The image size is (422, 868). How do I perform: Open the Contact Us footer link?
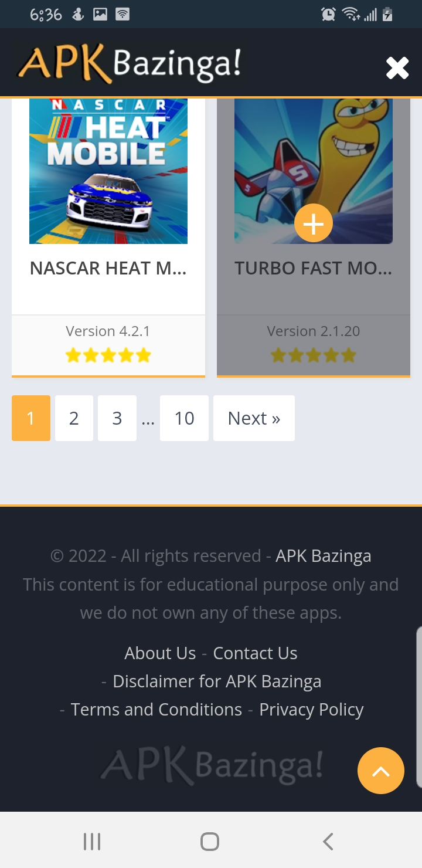tap(255, 653)
